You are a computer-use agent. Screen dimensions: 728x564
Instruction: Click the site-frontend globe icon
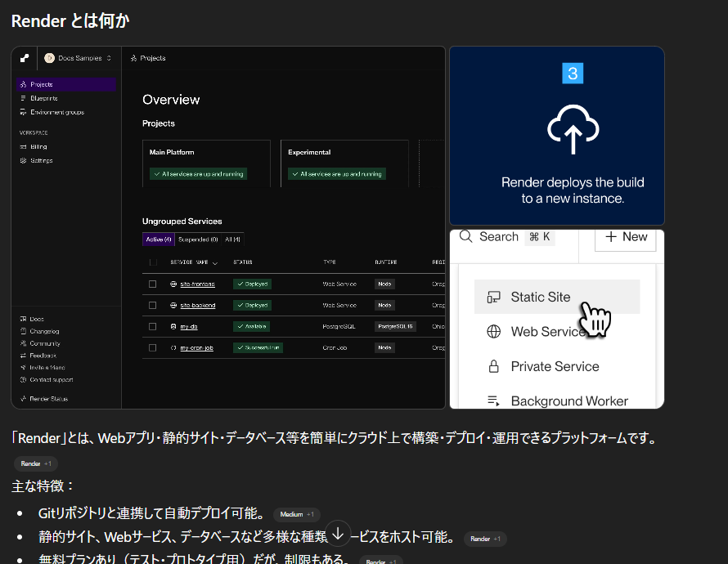coord(173,284)
